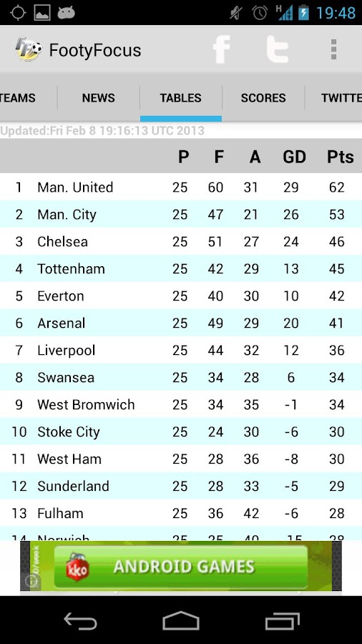Select the Man. United row
The image size is (362, 644).
(x=181, y=187)
